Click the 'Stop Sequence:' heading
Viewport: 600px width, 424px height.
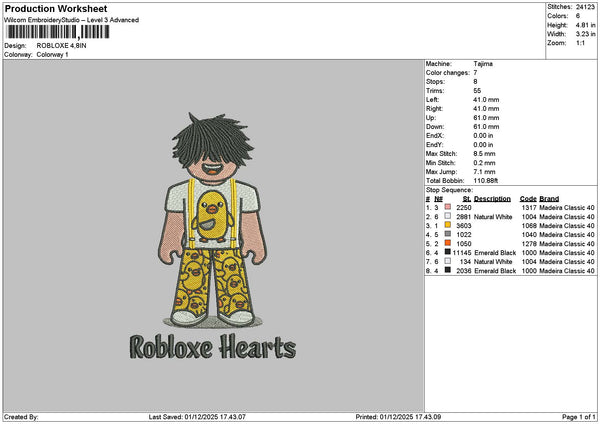pos(449,190)
